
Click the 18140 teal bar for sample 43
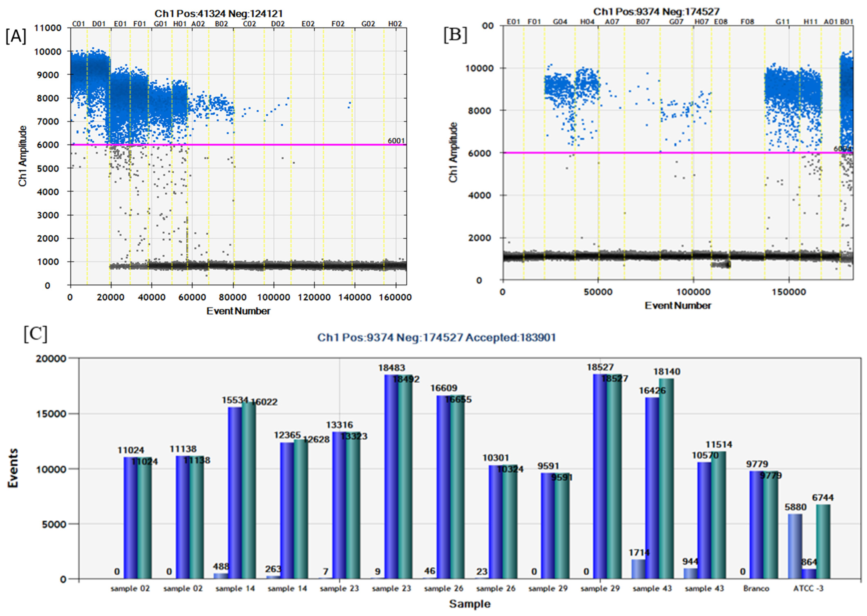[x=666, y=478]
